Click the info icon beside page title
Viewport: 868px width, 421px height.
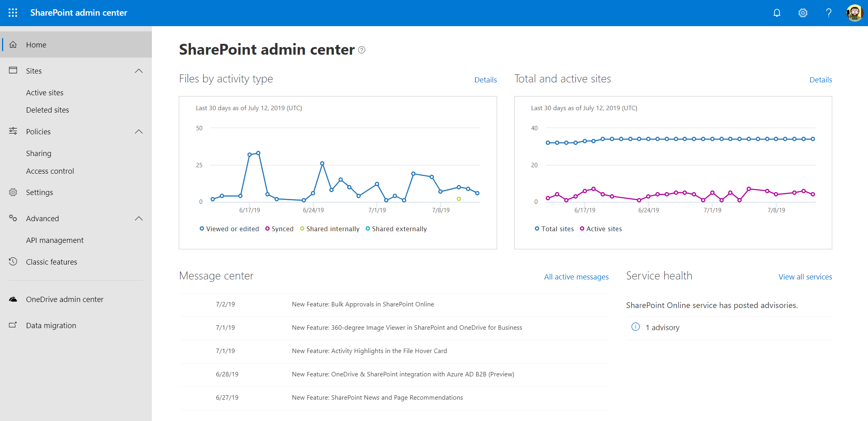362,50
